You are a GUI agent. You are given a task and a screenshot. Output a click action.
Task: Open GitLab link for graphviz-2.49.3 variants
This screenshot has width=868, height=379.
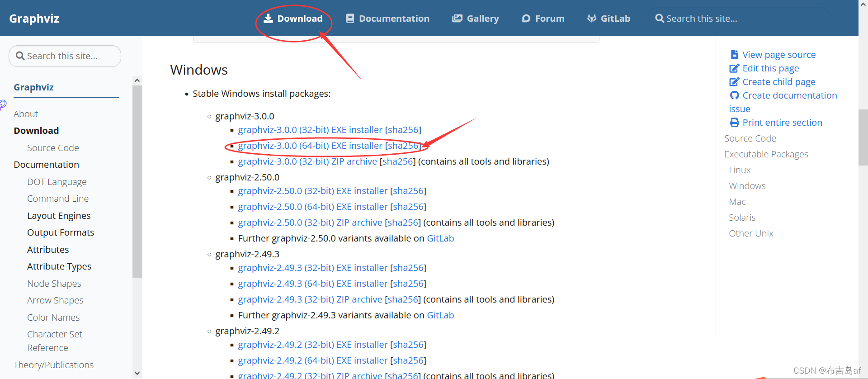(440, 315)
